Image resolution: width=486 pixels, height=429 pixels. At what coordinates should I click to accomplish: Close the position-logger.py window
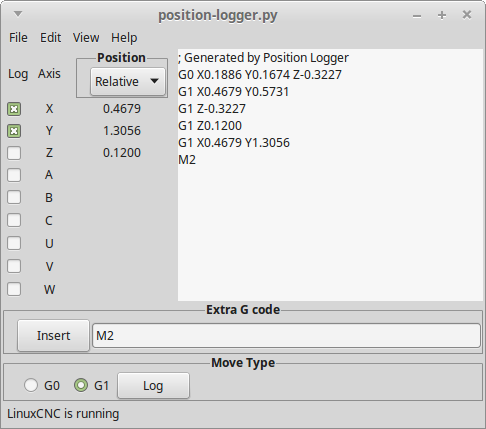467,15
